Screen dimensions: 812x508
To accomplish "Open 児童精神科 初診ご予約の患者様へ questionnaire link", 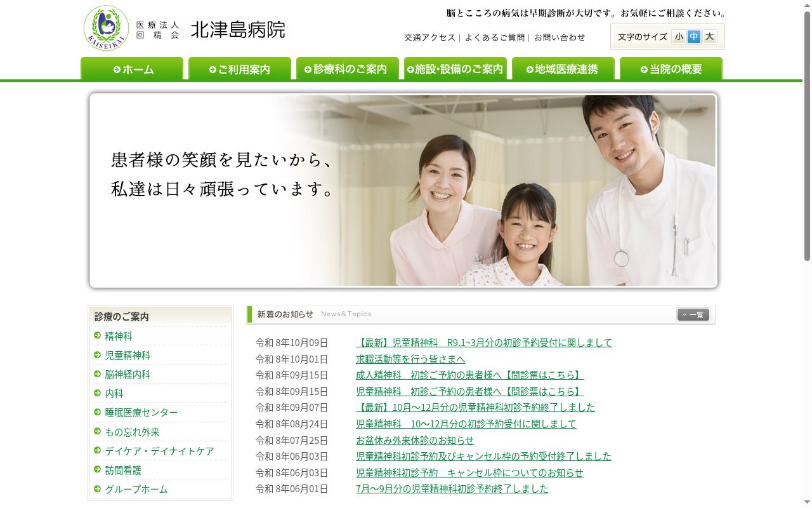I will click(469, 391).
